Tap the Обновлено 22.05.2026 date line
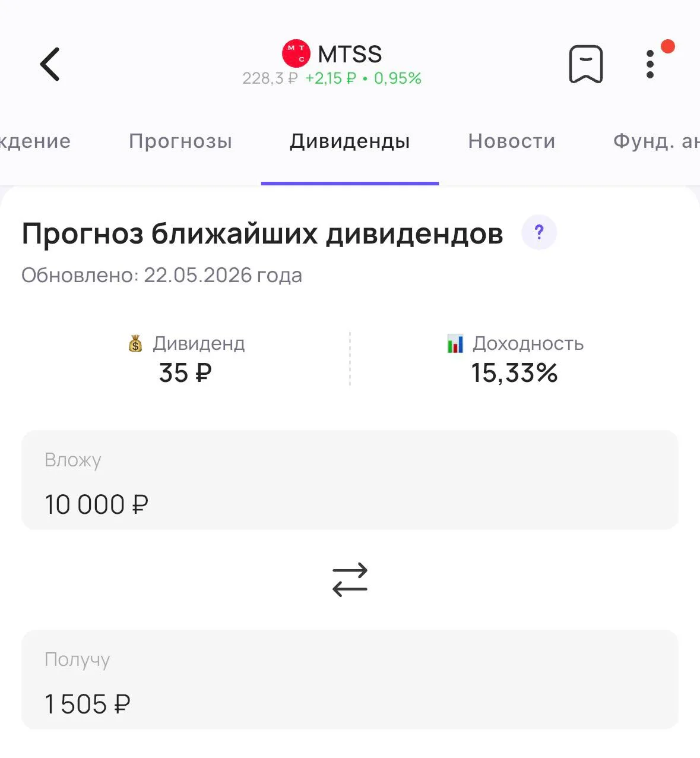This screenshot has width=700, height=758. pos(161,275)
